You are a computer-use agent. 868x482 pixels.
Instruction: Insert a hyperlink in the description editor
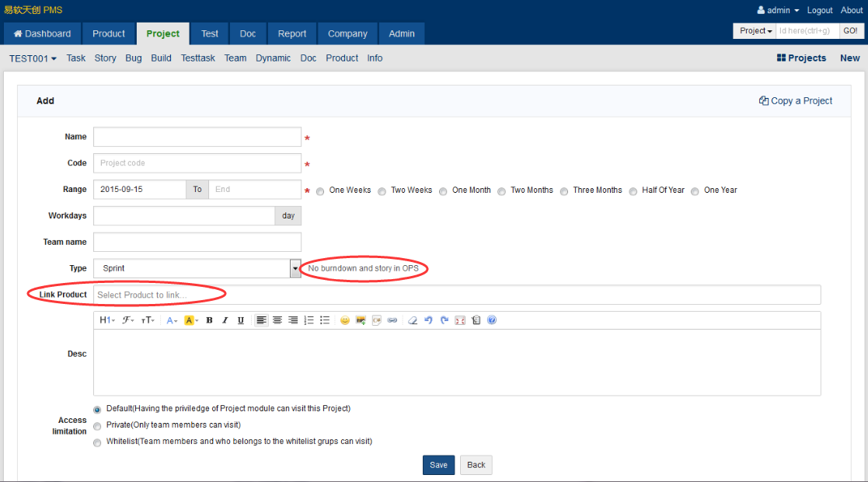392,320
